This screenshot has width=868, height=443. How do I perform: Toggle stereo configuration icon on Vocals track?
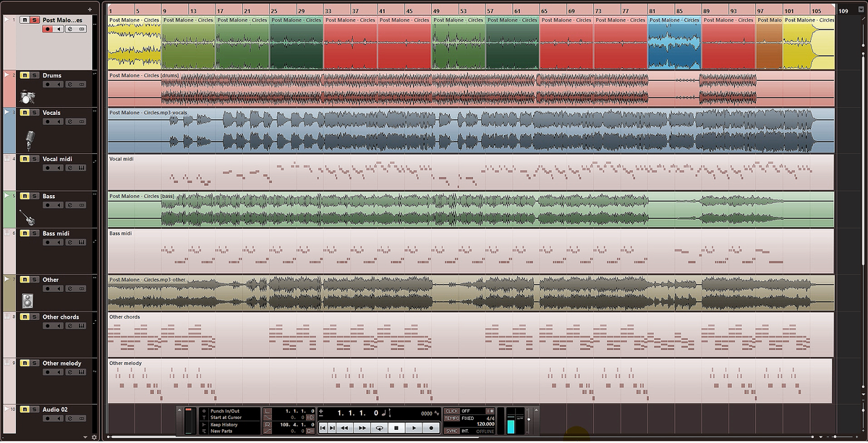point(81,121)
